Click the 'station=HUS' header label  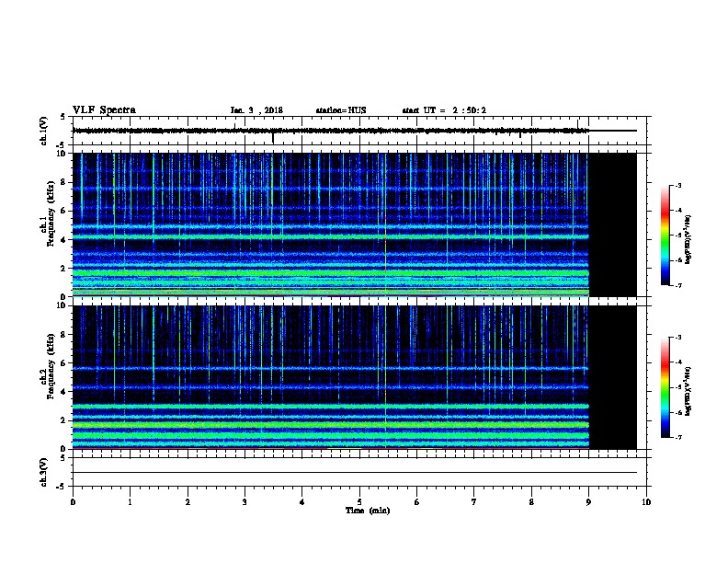(341, 110)
